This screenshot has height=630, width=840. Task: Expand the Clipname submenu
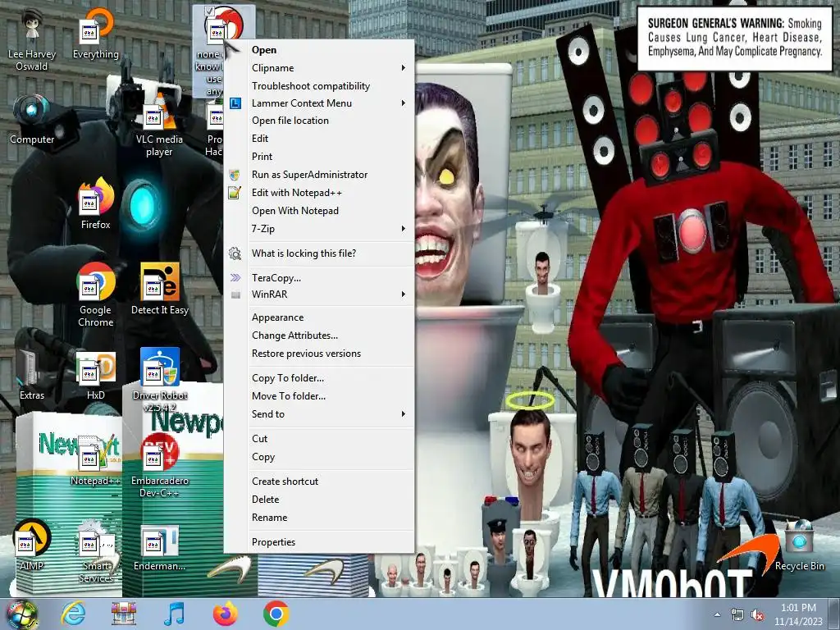pos(319,68)
